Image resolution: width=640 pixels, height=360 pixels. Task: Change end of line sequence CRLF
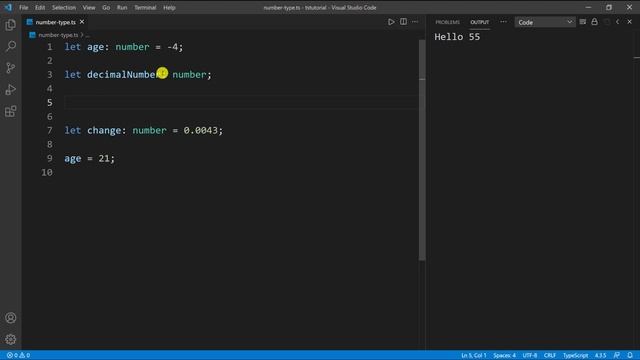pyautogui.click(x=550, y=355)
